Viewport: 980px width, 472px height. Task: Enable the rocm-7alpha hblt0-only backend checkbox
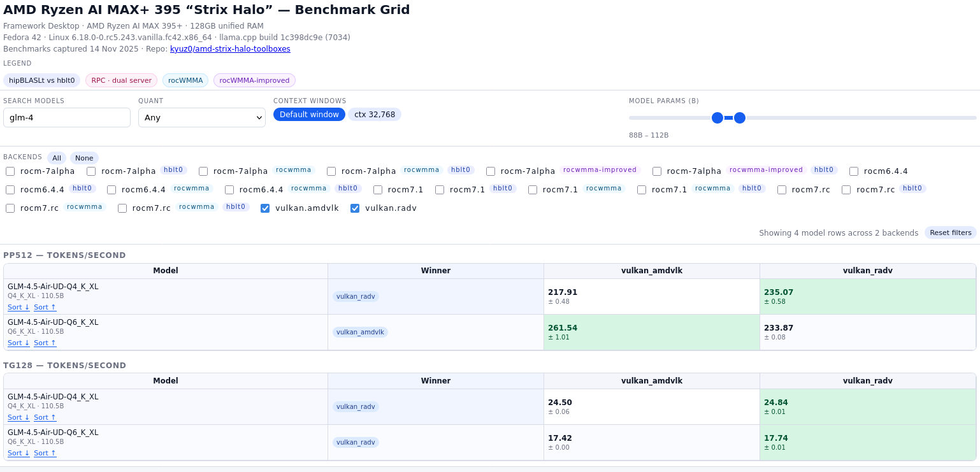(x=91, y=171)
